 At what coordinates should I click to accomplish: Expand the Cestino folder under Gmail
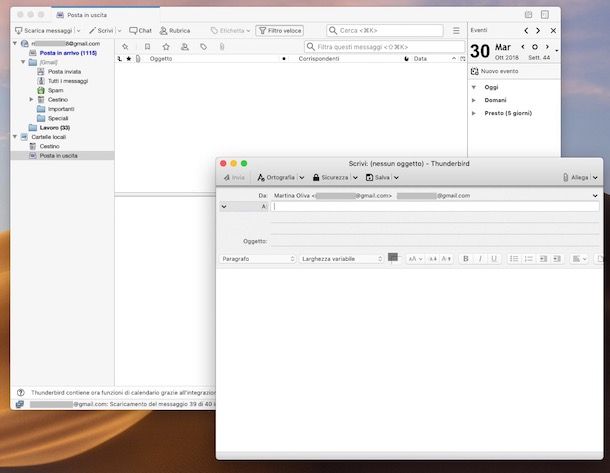tap(32, 100)
